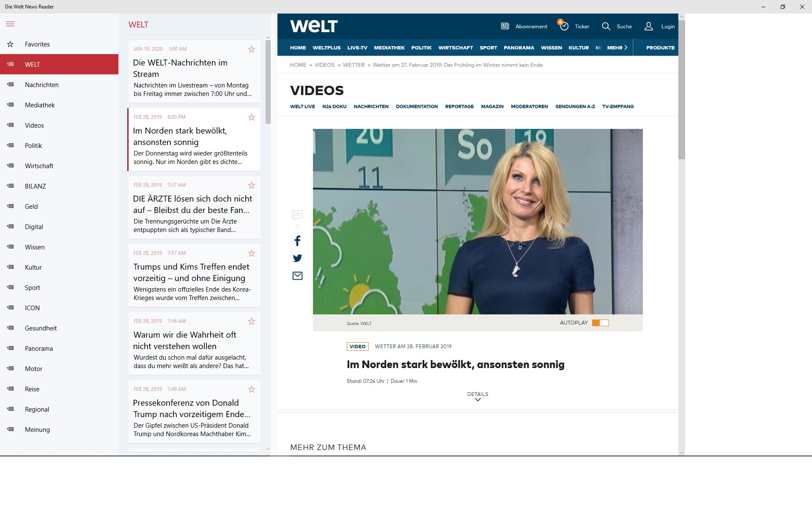
Task: Star the DIE ÄRZTE article as favorite
Action: (252, 185)
